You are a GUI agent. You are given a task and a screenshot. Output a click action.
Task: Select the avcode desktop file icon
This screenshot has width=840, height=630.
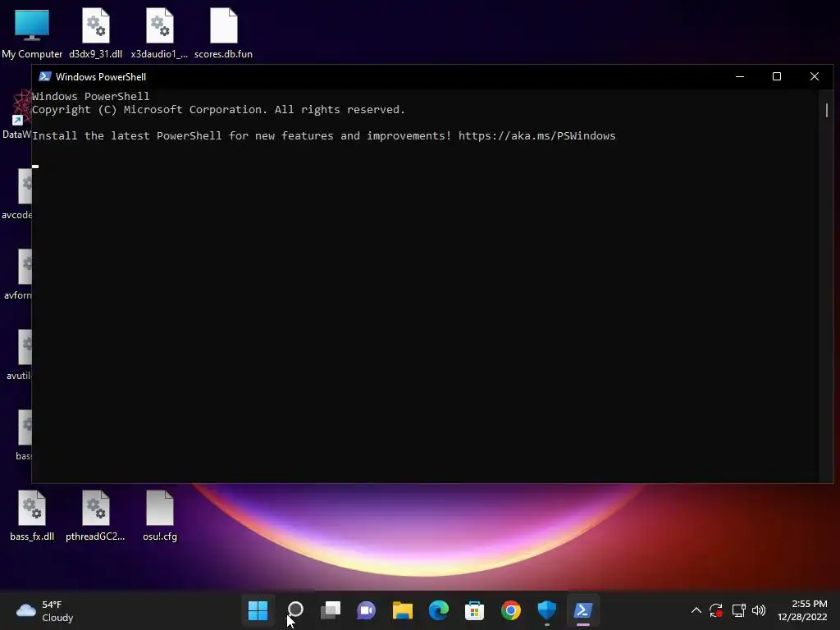pos(16,194)
